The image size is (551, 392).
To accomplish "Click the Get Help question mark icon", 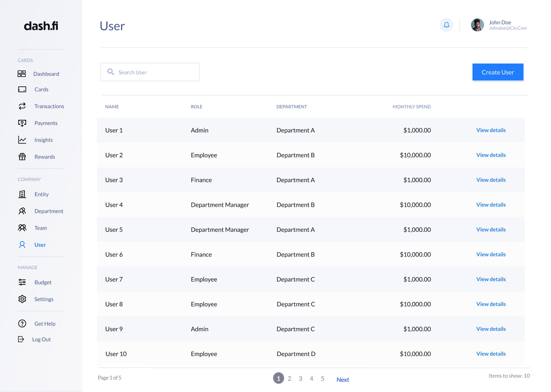I will [x=22, y=323].
